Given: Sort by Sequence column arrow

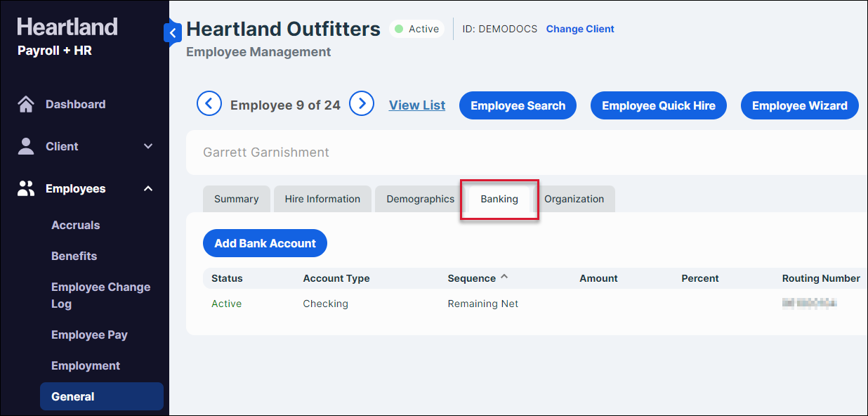Looking at the screenshot, I should coord(504,277).
